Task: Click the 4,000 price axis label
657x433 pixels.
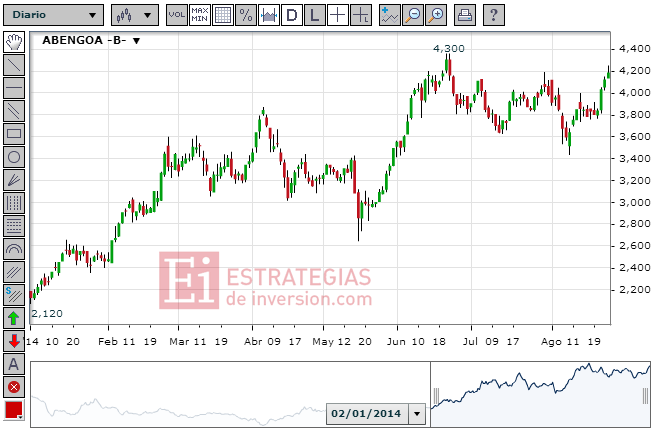Action: point(635,93)
